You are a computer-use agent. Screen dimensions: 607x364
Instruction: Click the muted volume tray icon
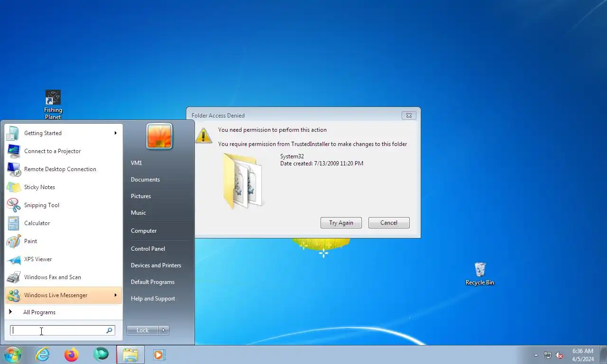(559, 355)
